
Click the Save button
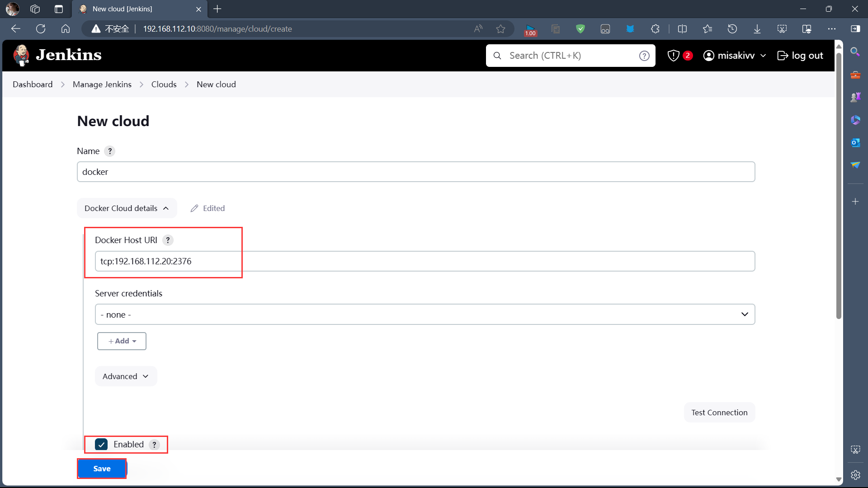(102, 469)
